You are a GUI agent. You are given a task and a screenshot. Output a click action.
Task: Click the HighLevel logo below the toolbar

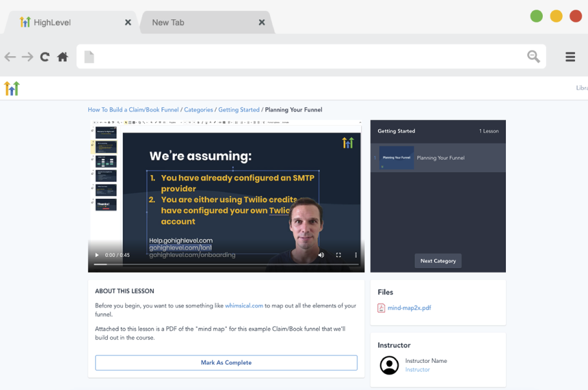[12, 88]
